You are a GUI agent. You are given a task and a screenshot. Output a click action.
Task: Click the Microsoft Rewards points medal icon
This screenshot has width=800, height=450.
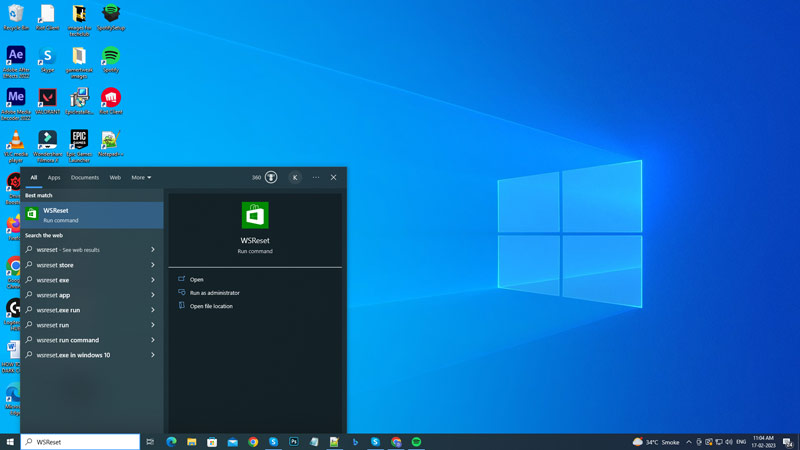pyautogui.click(x=271, y=177)
